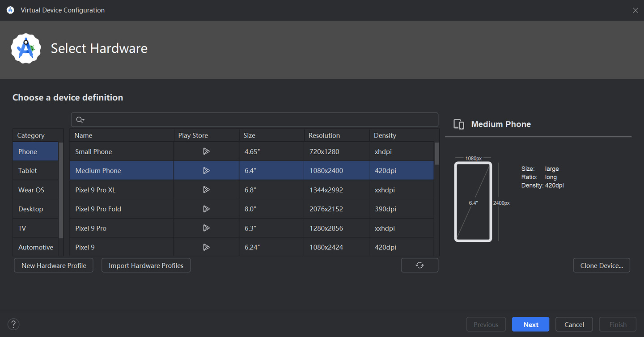Click the search magnifier icon dropdown
The image size is (644, 337).
80,120
